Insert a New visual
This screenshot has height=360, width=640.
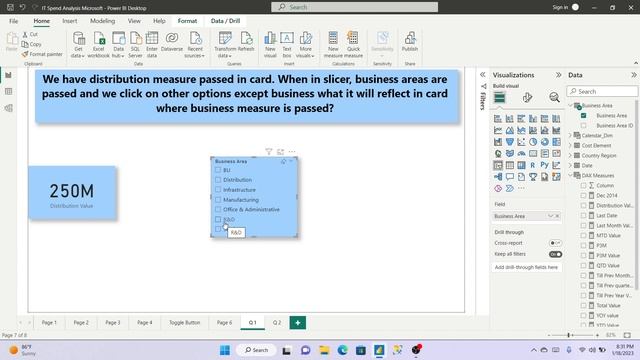coord(270,45)
